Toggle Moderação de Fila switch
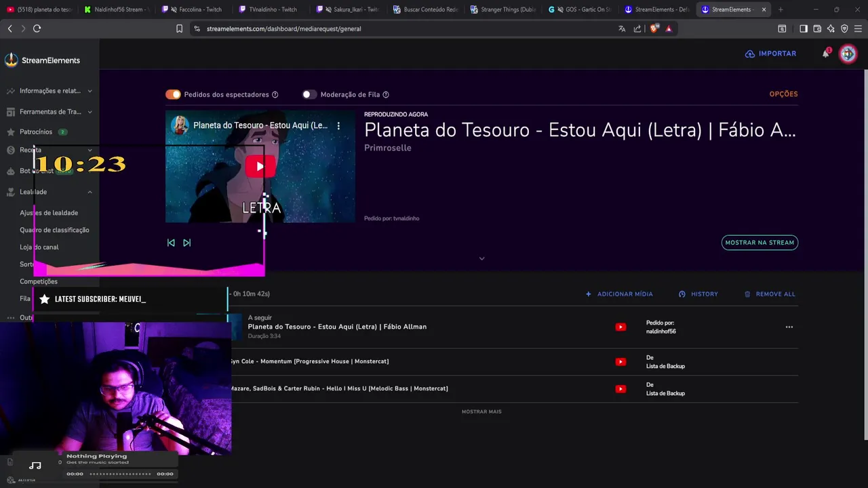Screen dimensions: 868x488 point(309,95)
